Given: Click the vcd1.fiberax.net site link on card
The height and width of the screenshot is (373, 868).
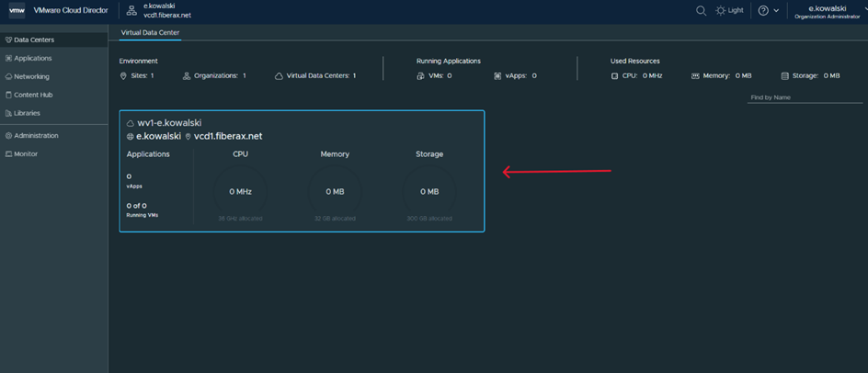Looking at the screenshot, I should click(x=227, y=136).
